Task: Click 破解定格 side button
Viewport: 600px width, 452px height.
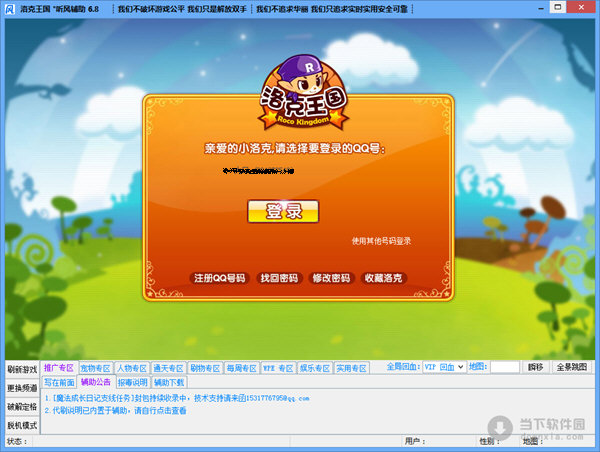Action: (22, 406)
